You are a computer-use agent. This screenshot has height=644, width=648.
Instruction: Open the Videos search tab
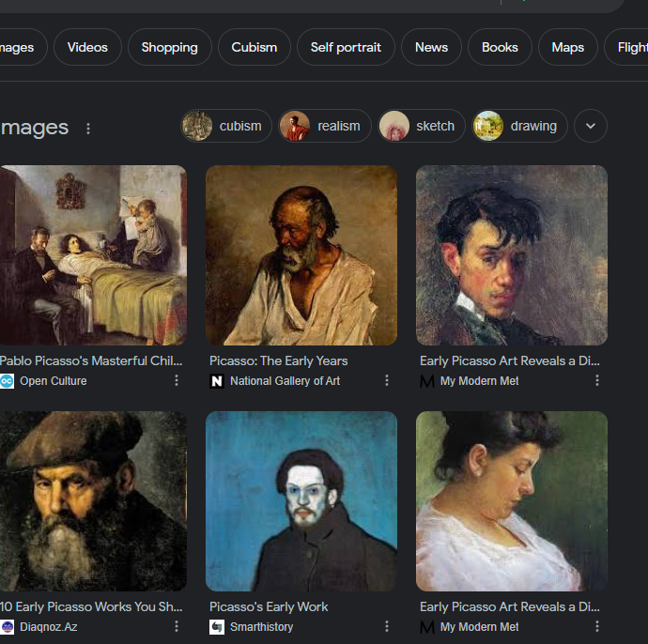coord(87,47)
